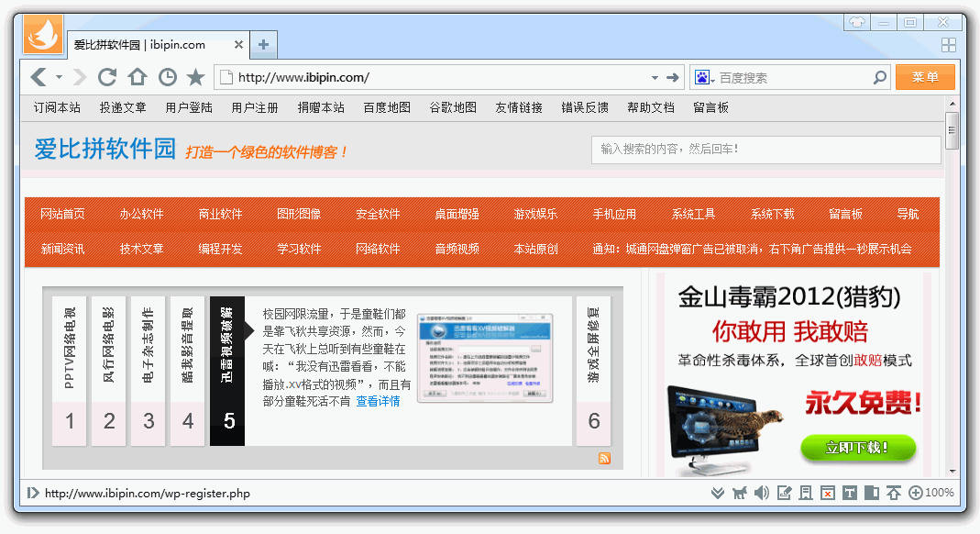Viewport: 980px width, 534px height.
Task: Click the zoom plus icon at 100%
Action: coord(915,494)
